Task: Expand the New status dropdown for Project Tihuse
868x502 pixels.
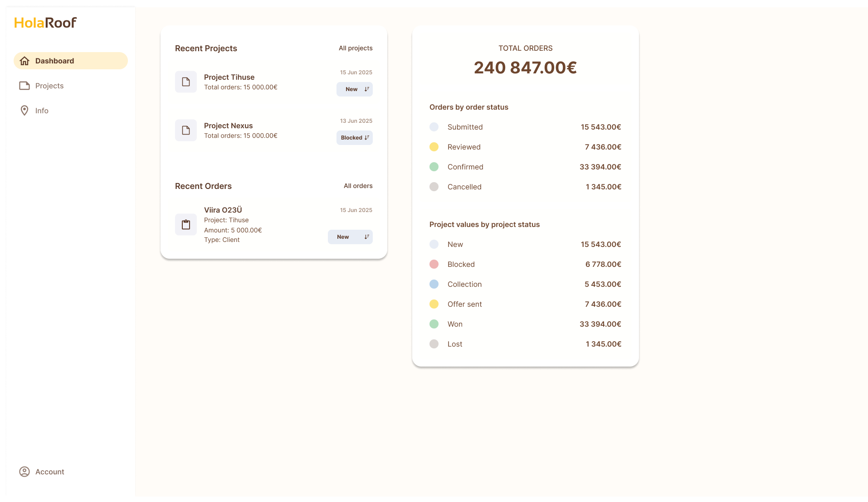Action: point(355,89)
